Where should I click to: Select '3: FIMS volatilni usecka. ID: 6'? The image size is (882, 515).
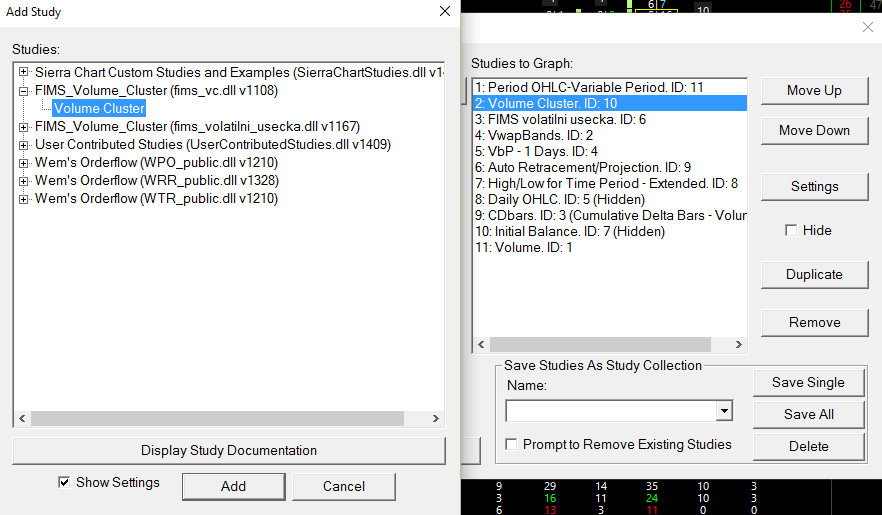point(610,119)
